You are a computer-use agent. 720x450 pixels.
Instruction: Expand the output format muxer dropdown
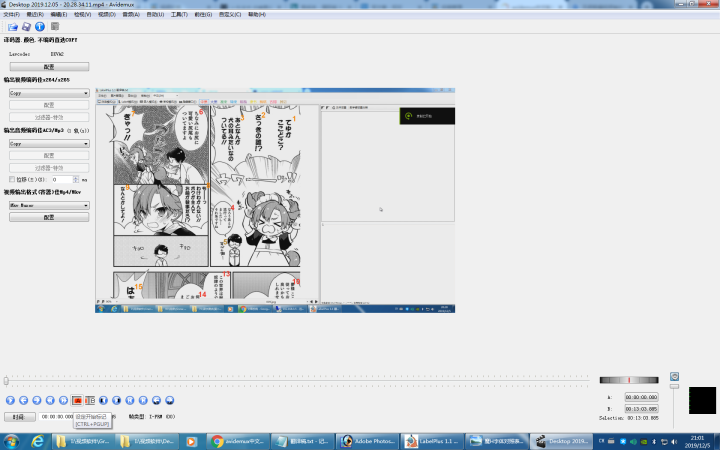(x=49, y=205)
